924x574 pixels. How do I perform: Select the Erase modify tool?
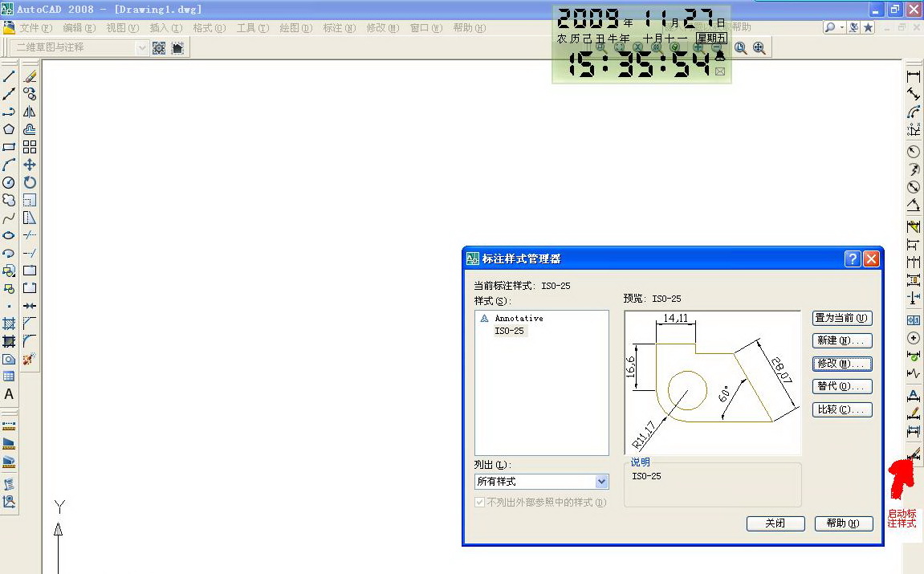click(30, 76)
